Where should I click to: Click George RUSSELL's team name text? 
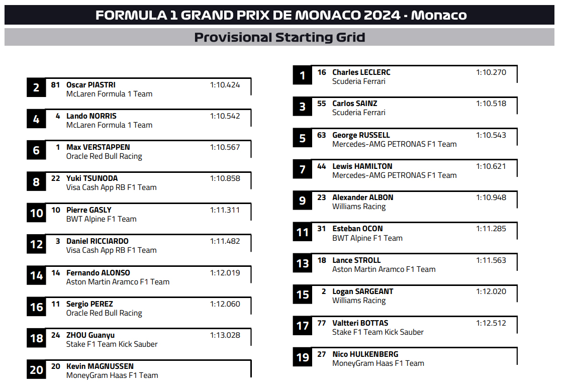tap(394, 144)
